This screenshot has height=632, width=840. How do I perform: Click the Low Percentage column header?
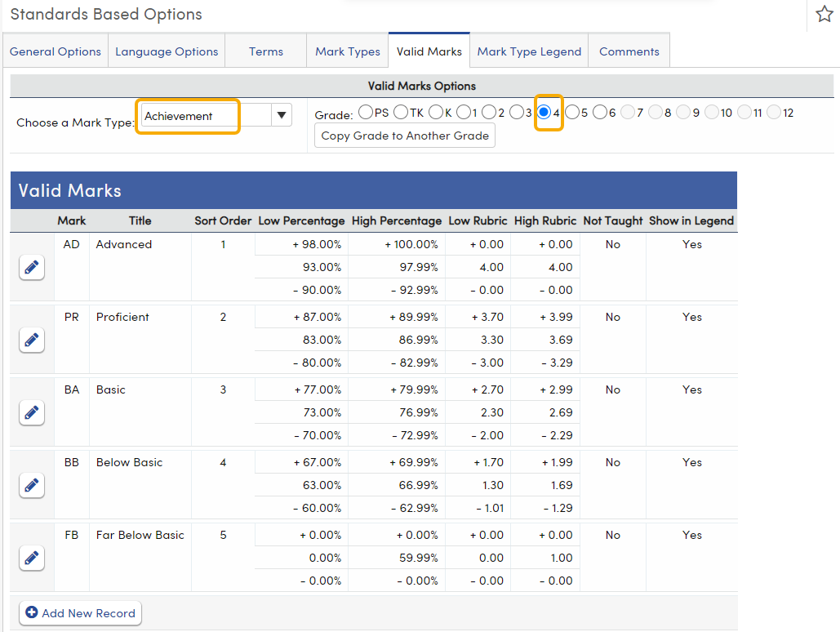(x=301, y=220)
